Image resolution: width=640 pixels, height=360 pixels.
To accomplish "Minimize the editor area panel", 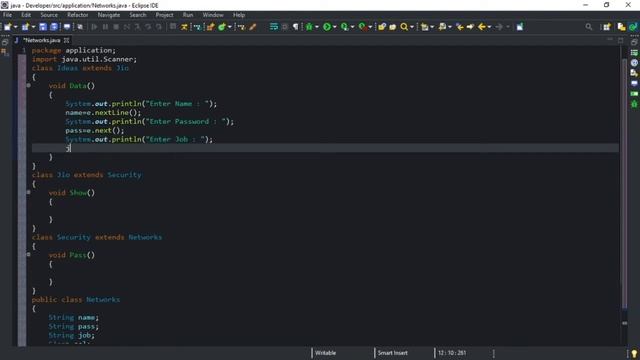I will [610, 40].
